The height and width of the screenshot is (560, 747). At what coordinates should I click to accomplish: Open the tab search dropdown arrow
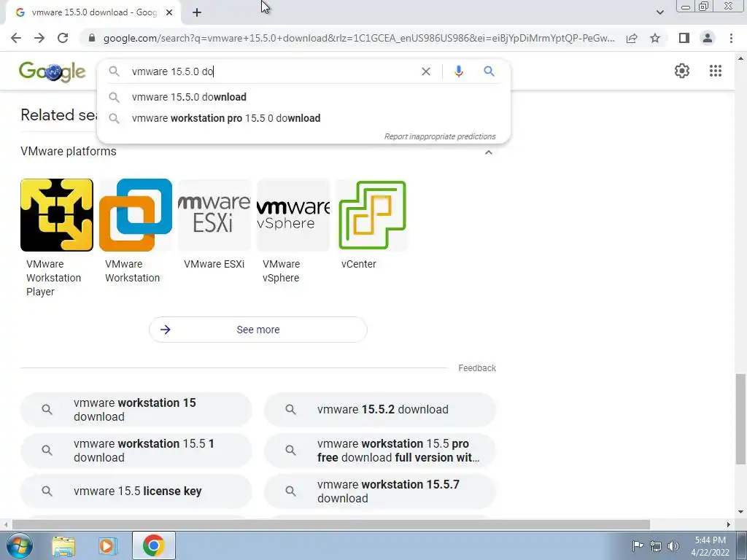tap(659, 12)
